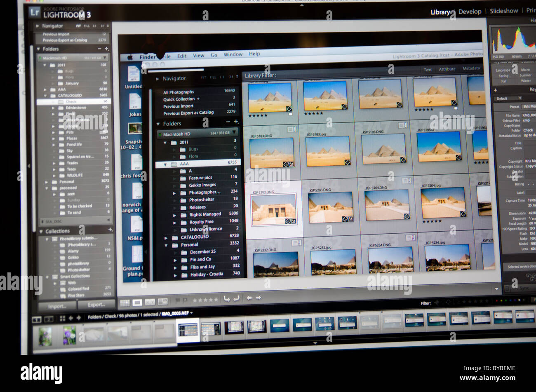Select the Five Stars smart collection
The image size is (536, 392).
click(x=76, y=295)
